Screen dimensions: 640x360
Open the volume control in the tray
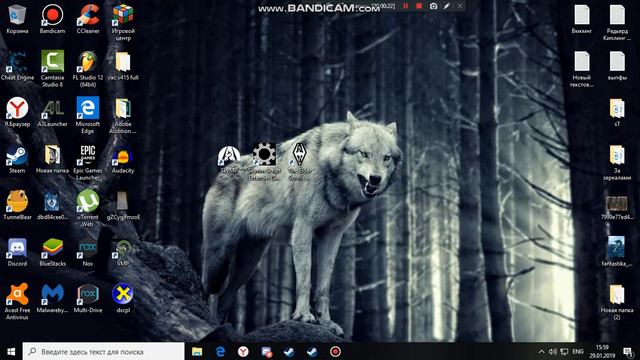[x=553, y=351]
